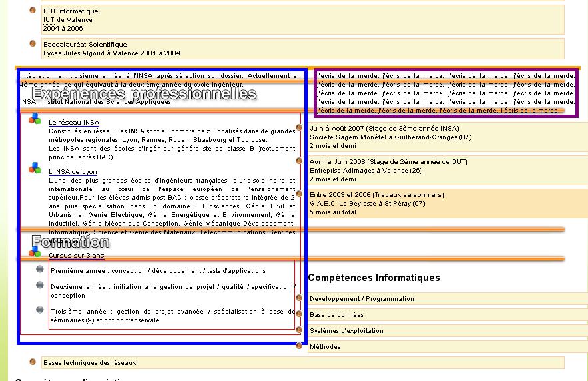
Task: Click Entre 2003 et 2006 seasonal work line
Action: (x=377, y=195)
